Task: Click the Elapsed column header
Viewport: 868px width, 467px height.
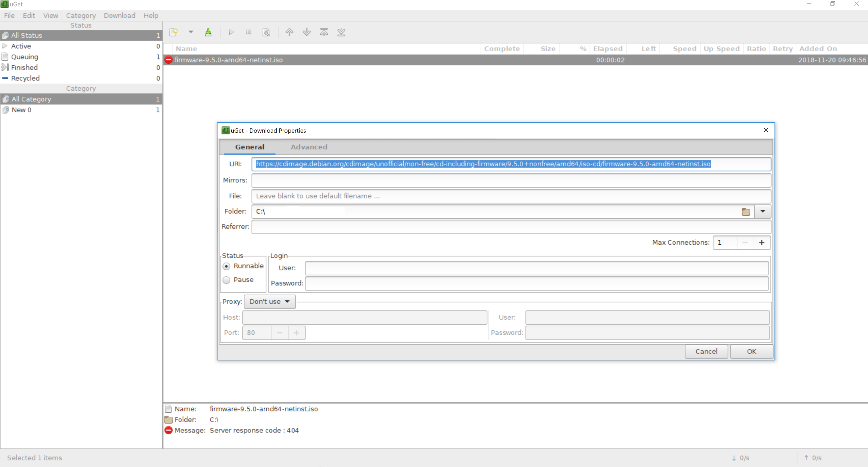Action: 608,49
